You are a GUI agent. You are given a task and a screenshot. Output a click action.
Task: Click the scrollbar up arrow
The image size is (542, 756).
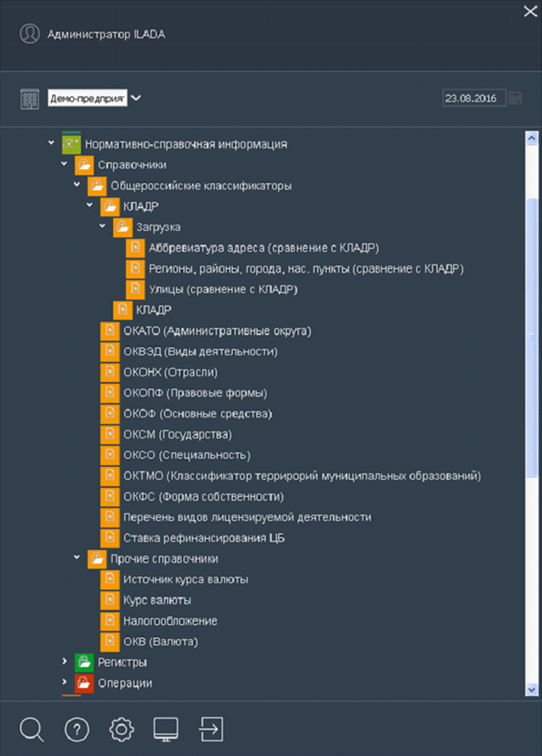(x=532, y=138)
